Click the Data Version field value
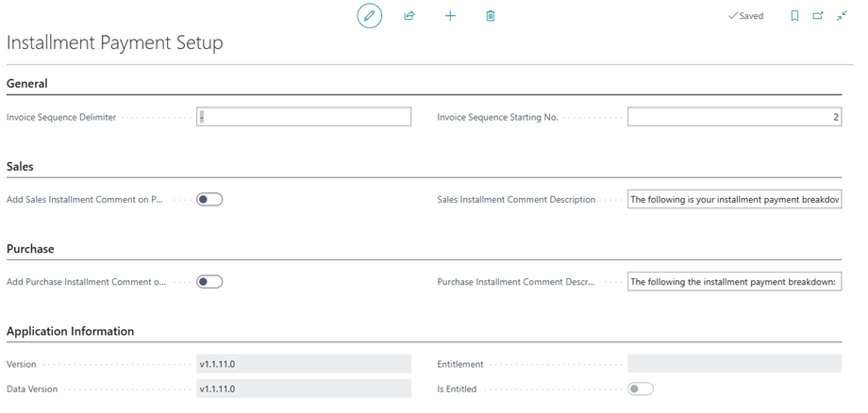This screenshot has width=868, height=413. pyautogui.click(x=304, y=389)
